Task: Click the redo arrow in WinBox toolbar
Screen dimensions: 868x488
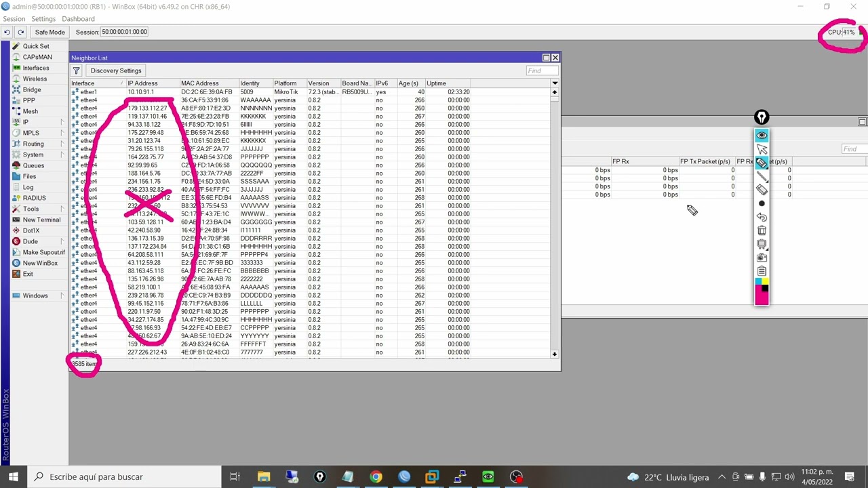Action: [x=20, y=32]
